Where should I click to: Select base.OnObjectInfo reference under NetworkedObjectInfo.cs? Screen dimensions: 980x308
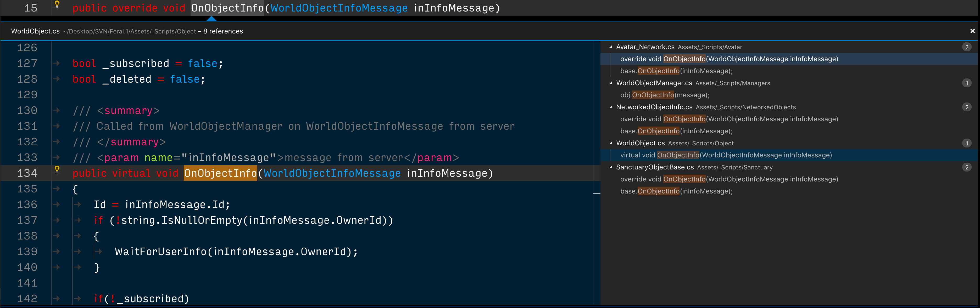pos(789,131)
